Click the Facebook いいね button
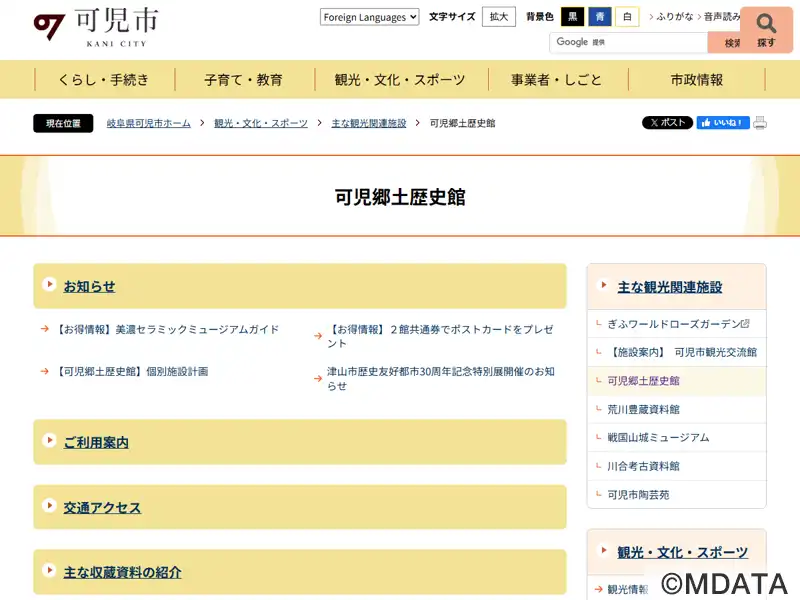This screenshot has height=600, width=800. [x=722, y=123]
